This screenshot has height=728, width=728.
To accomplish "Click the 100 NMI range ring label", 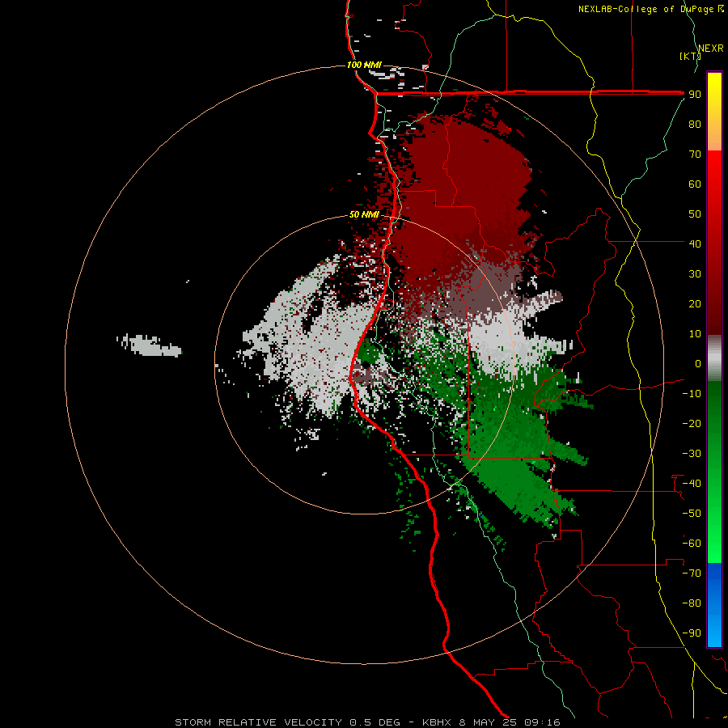I will (364, 65).
